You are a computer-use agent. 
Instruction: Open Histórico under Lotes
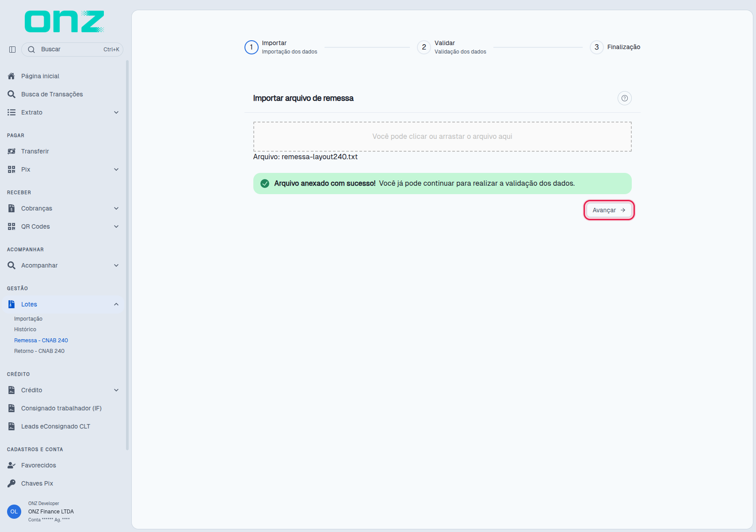[25, 329]
